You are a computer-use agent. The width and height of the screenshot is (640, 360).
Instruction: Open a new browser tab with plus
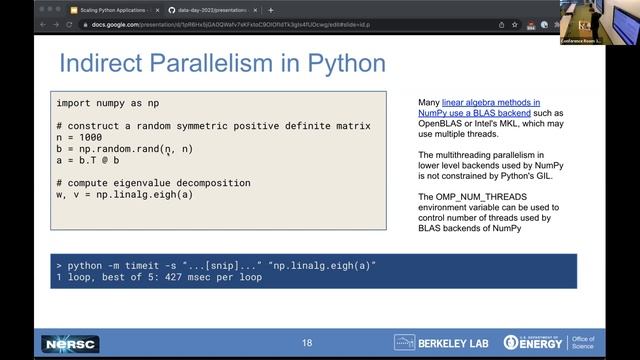(x=271, y=10)
